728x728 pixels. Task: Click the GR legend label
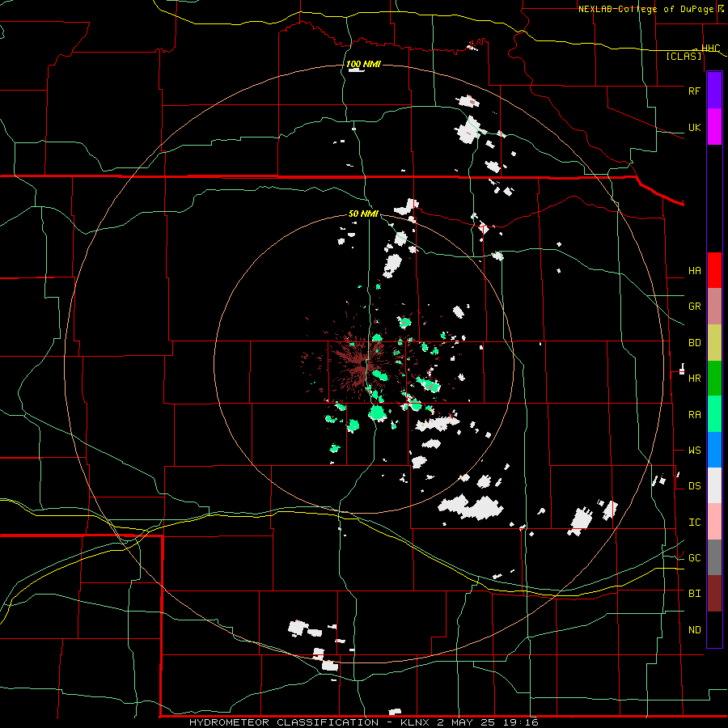pyautogui.click(x=694, y=307)
